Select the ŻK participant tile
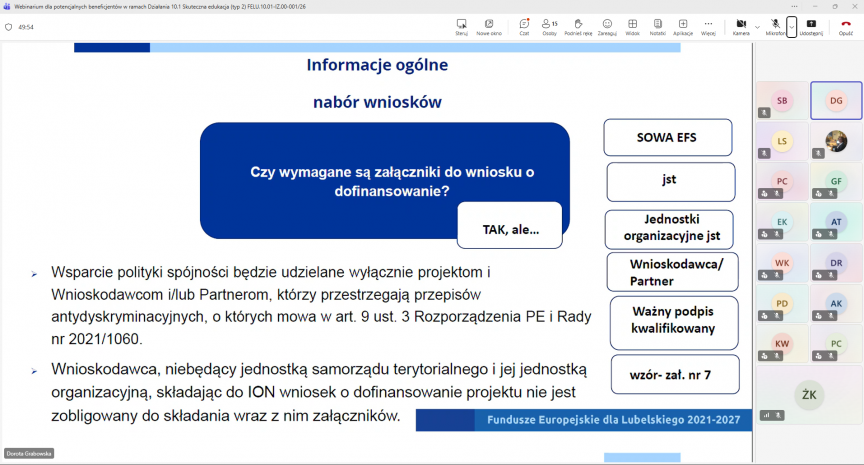This screenshot has width=864, height=465. point(809,394)
